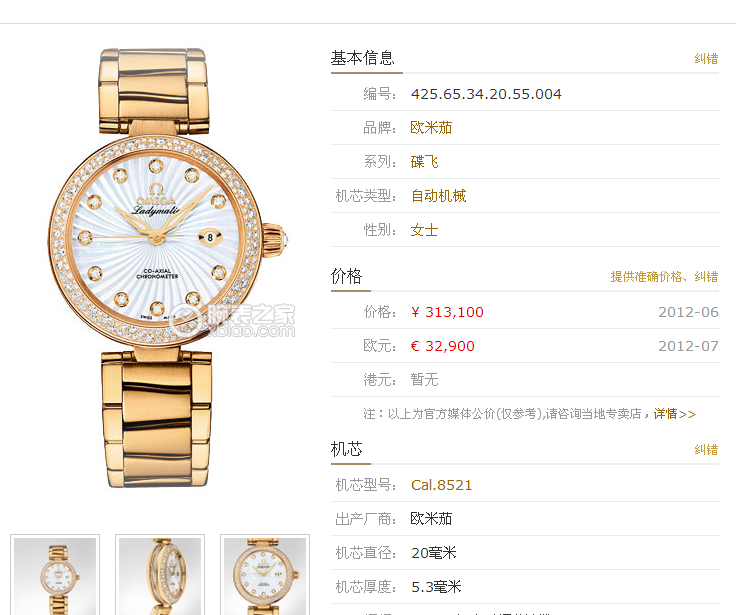Click 纠错 next to 机芯 heading

coord(706,449)
